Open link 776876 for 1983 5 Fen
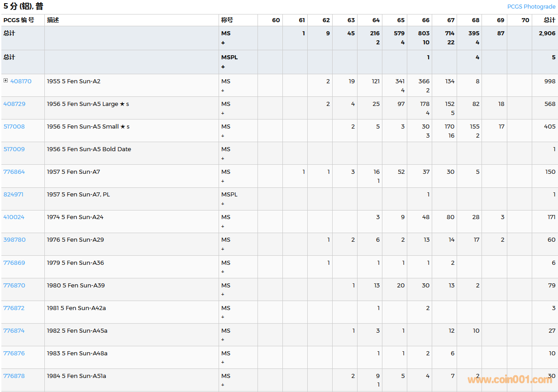Screen dimensions: 558x392 [x=14, y=353]
